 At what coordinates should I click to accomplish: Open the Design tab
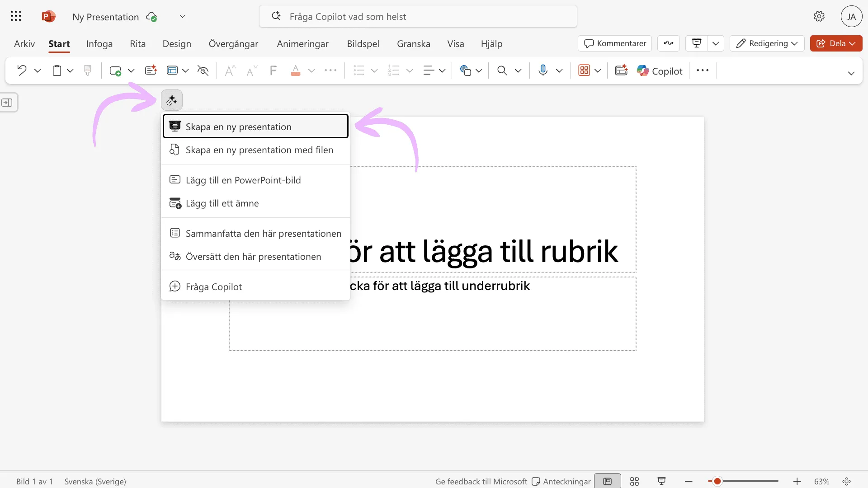[177, 44]
